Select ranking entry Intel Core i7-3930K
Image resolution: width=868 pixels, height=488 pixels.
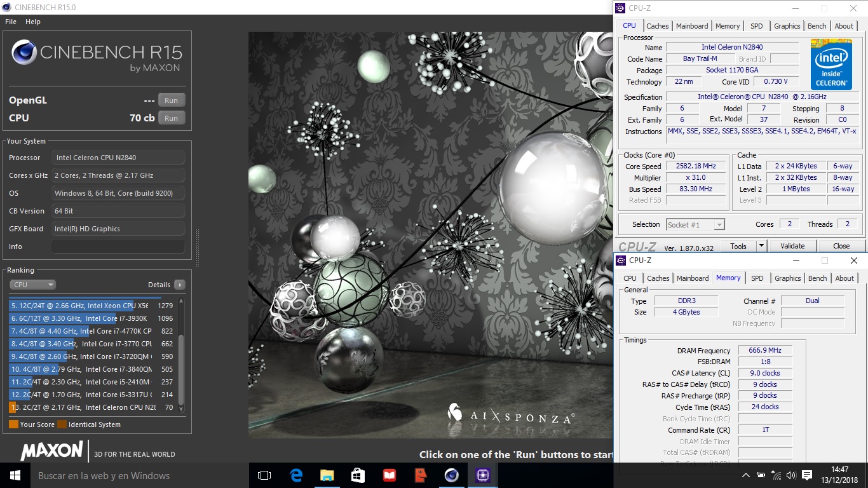click(92, 318)
